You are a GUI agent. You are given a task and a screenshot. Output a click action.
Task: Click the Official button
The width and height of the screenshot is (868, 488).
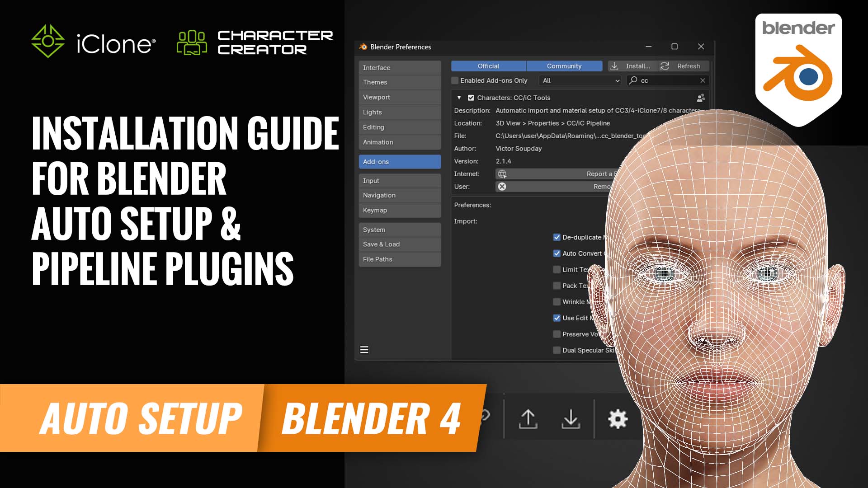[488, 66]
